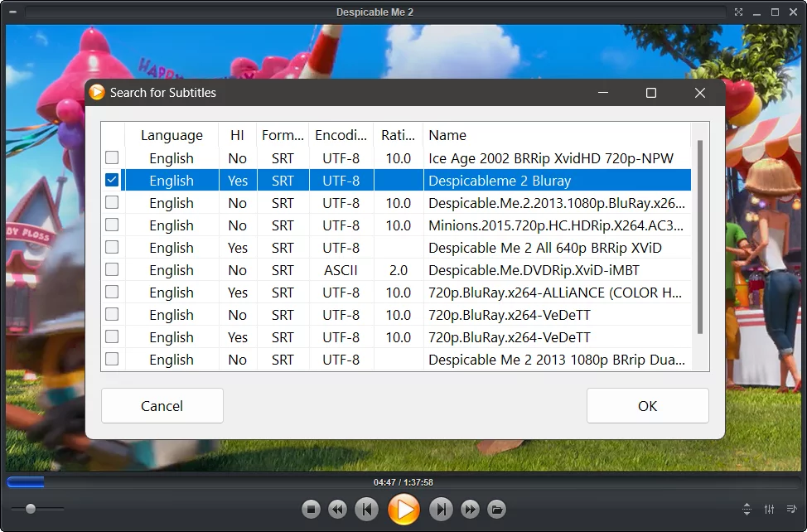Select Ice Age 2002 BRRip XvidHD 720p-NPW
This screenshot has height=532, width=807.
551,158
